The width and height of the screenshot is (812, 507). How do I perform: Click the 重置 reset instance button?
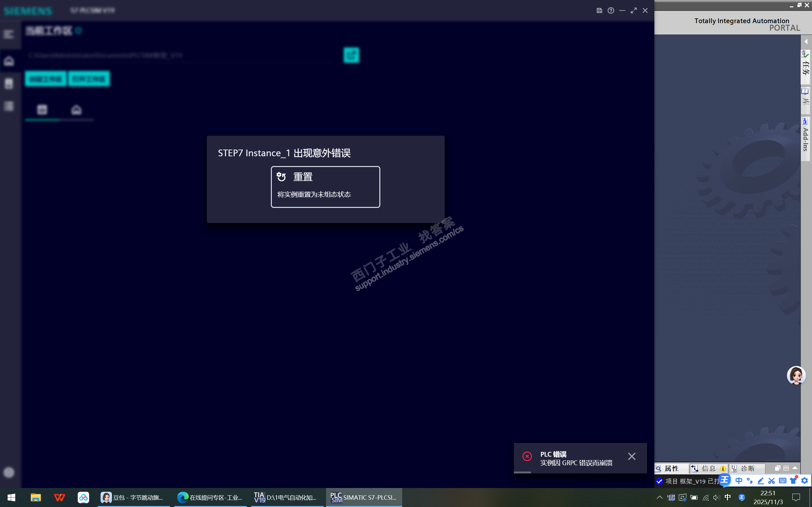325,186
